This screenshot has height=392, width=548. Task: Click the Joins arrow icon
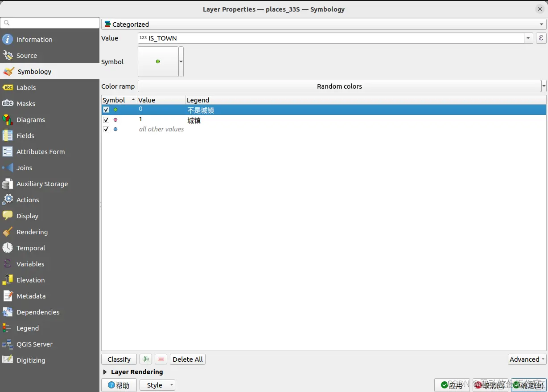8,167
